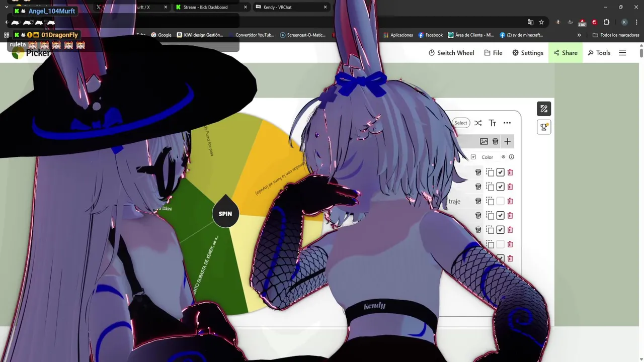
Task: Duplicate the traje entry
Action: click(x=490, y=201)
